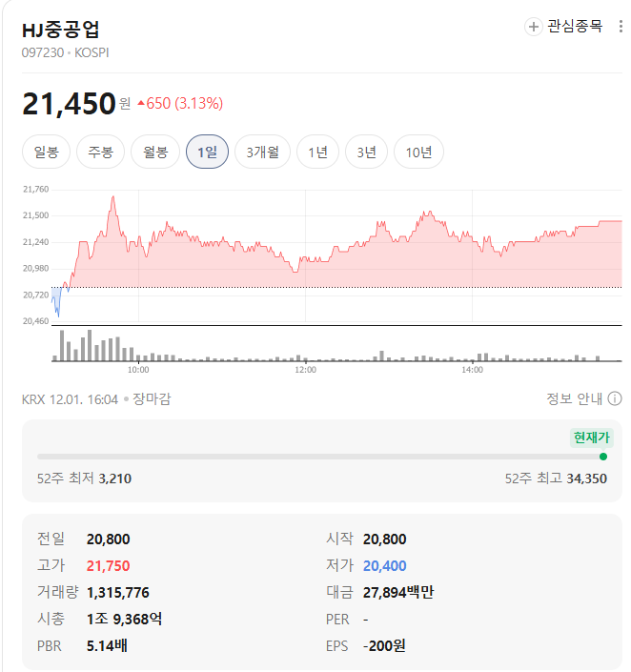
Task: Add stock via 관심종목 label
Action: point(575,26)
